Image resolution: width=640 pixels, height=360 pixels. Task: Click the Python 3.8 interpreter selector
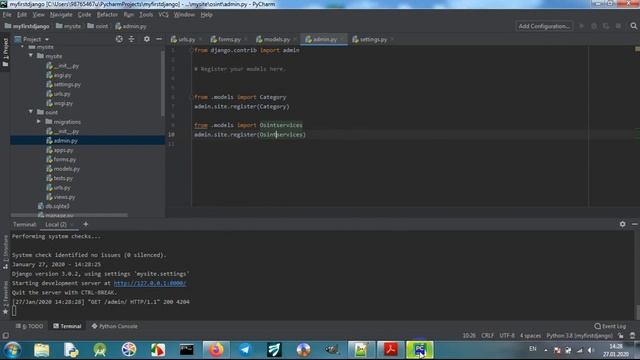coord(579,336)
